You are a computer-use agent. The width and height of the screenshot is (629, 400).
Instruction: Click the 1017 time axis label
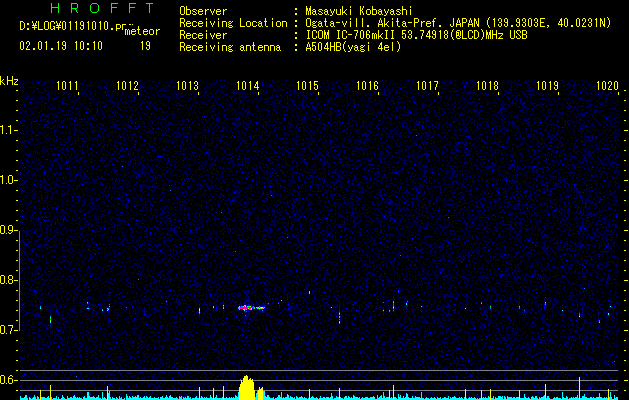(x=428, y=85)
